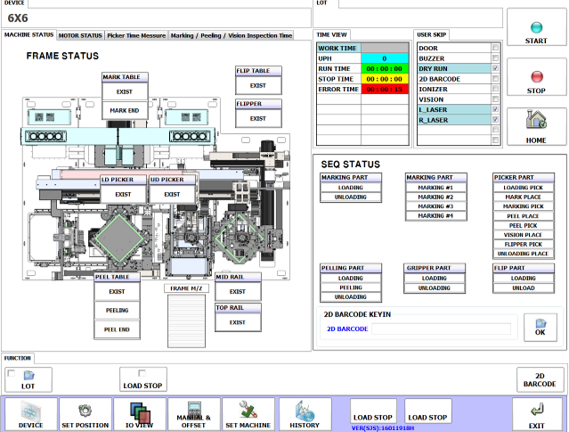Open SET MACHINE tools icon
This screenshot has height=432, width=569.
point(248,410)
